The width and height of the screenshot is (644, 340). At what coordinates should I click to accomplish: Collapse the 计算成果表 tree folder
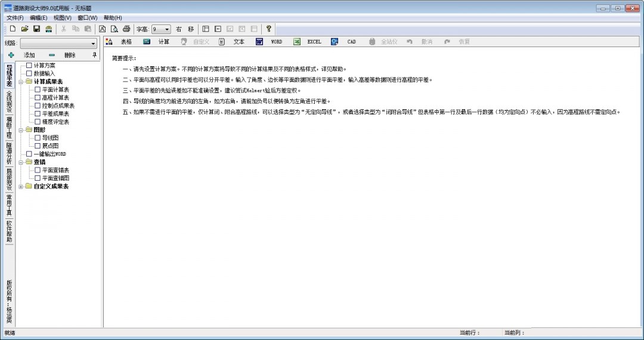21,81
